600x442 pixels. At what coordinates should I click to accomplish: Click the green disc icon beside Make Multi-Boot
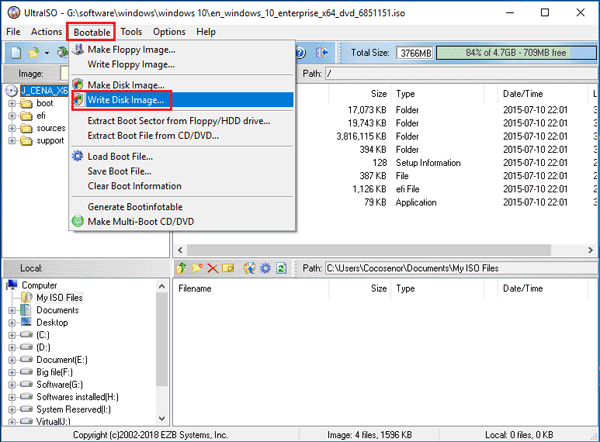click(78, 221)
